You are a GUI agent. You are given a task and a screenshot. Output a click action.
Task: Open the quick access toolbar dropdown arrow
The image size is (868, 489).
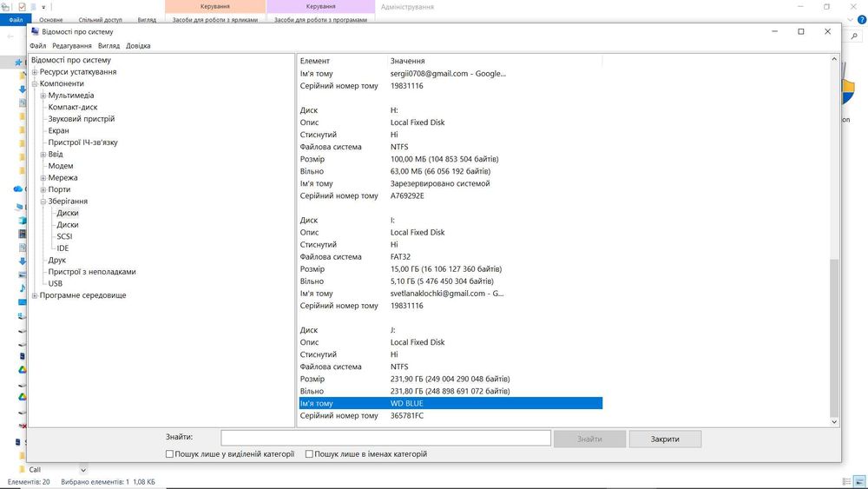coord(43,7)
